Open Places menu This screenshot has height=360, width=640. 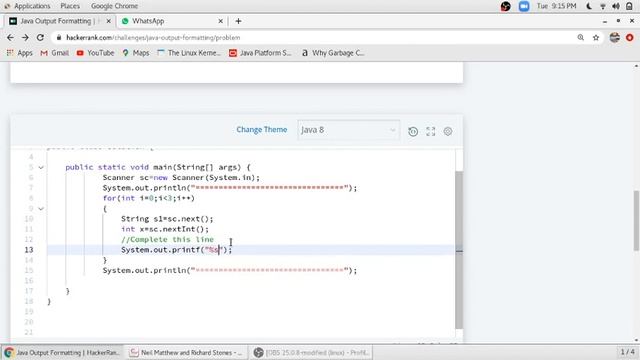(x=70, y=6)
